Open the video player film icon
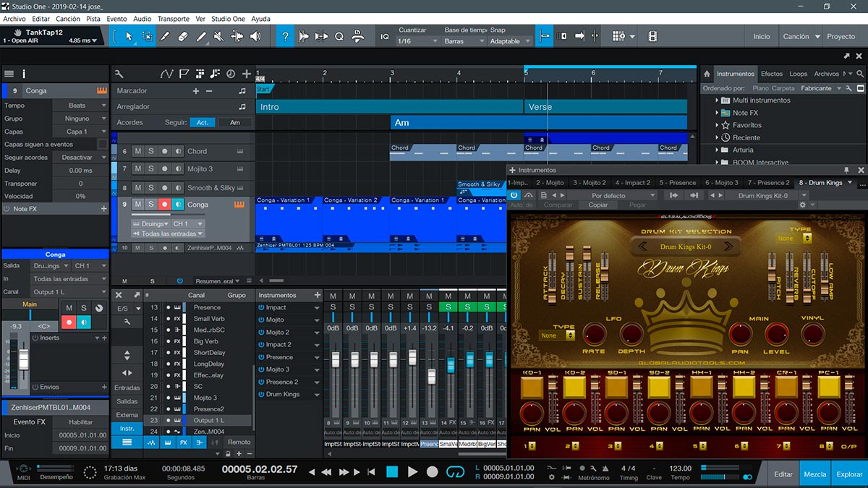 click(x=652, y=36)
